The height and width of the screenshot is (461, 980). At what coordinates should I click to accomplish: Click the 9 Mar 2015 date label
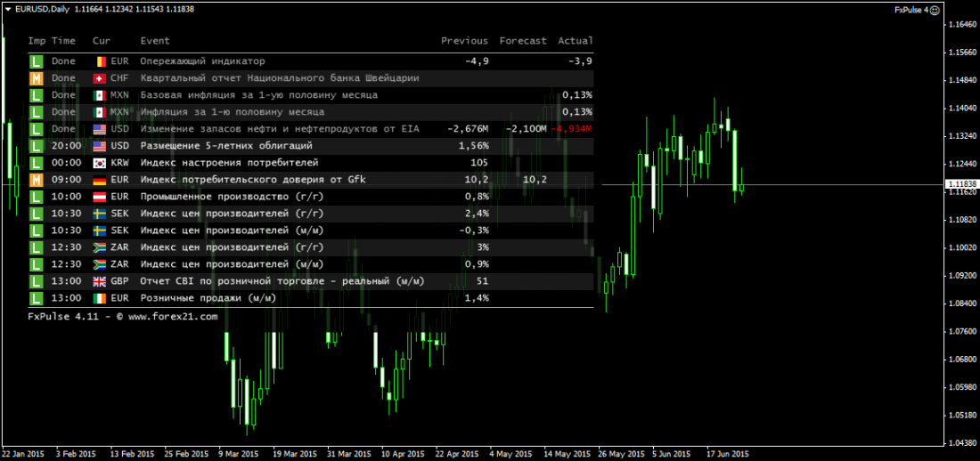(x=238, y=454)
